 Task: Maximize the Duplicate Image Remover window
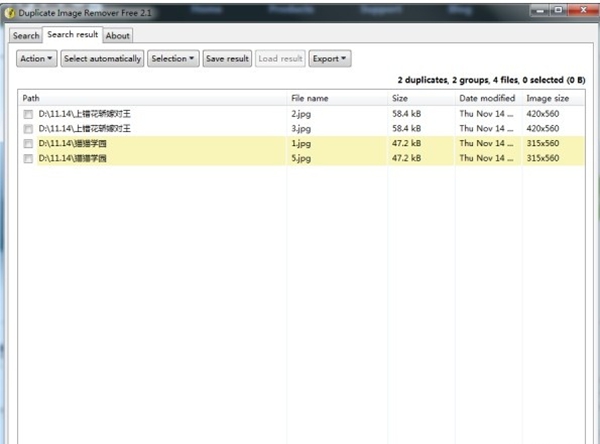pos(559,10)
